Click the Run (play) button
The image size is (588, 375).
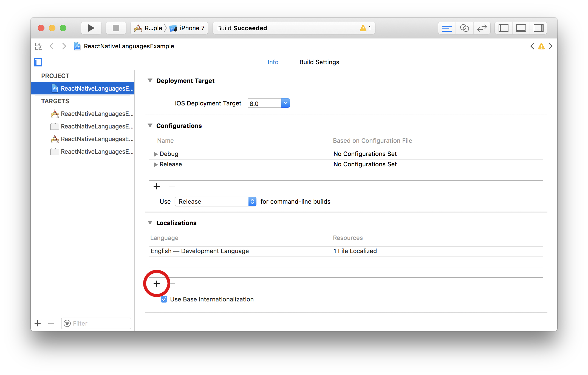coord(91,28)
